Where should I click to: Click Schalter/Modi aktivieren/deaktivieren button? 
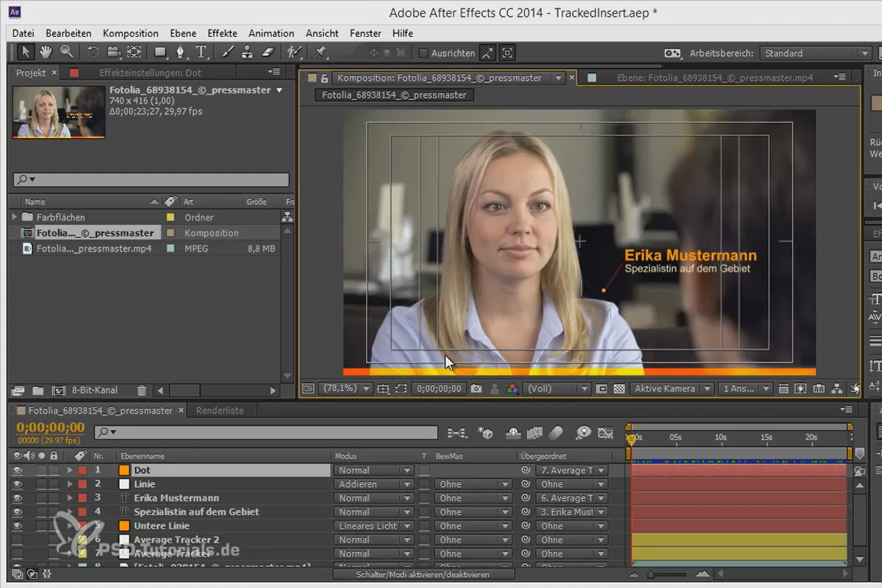click(x=423, y=574)
